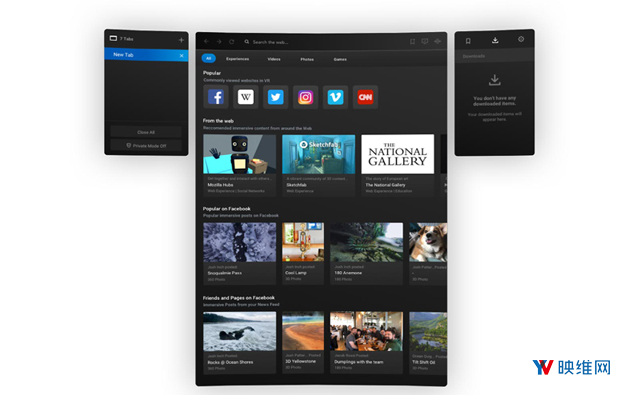Click the downloads icon in right panel
640x395 pixels.
[495, 40]
